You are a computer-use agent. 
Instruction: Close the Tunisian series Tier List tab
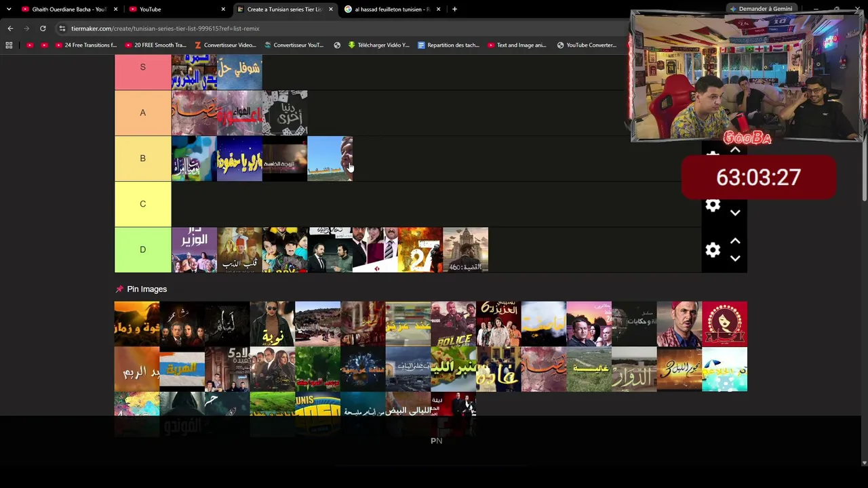pyautogui.click(x=331, y=9)
